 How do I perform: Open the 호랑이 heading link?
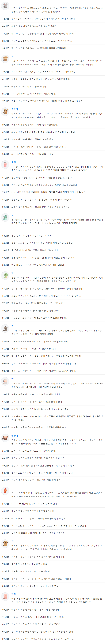(15, 109)
